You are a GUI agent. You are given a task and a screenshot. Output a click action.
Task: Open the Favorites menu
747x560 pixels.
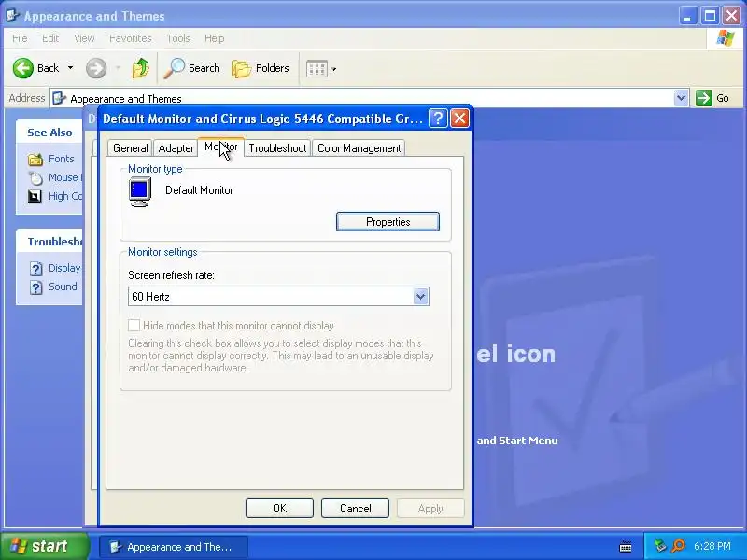tap(130, 38)
